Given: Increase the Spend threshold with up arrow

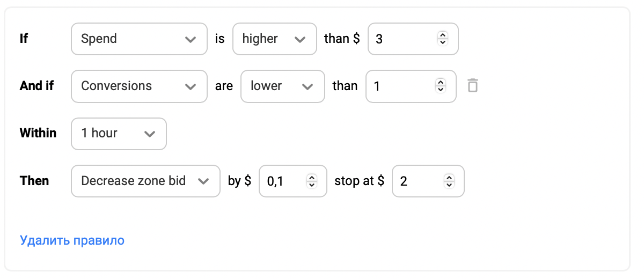Looking at the screenshot, I should pyautogui.click(x=442, y=35).
